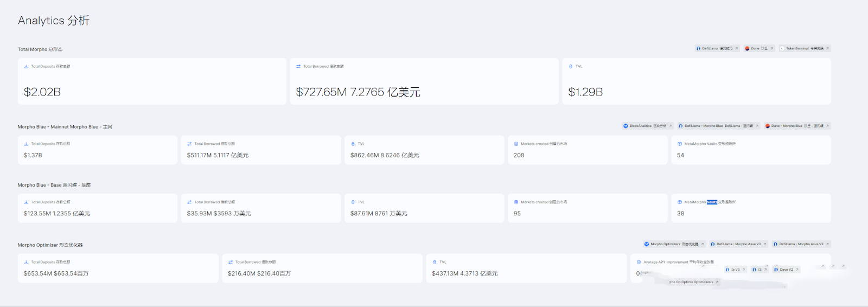Click Average APY Improvement icon
868x307 pixels.
point(639,263)
